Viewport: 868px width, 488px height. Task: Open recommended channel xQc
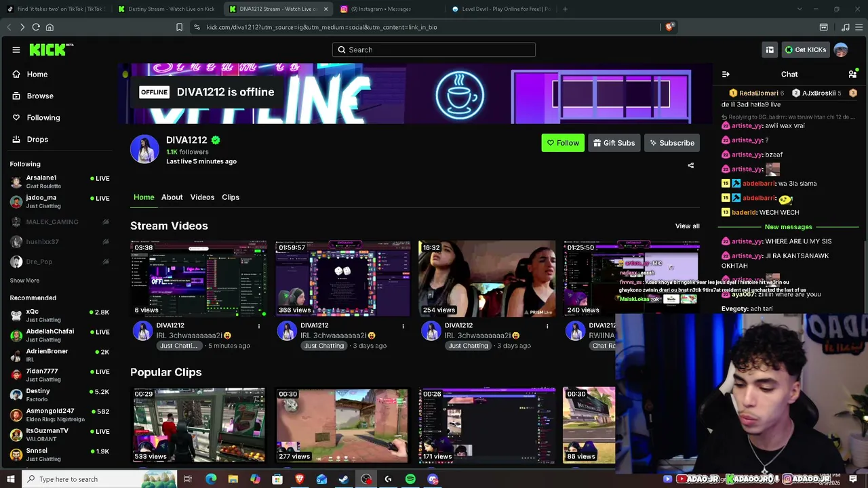tap(60, 315)
